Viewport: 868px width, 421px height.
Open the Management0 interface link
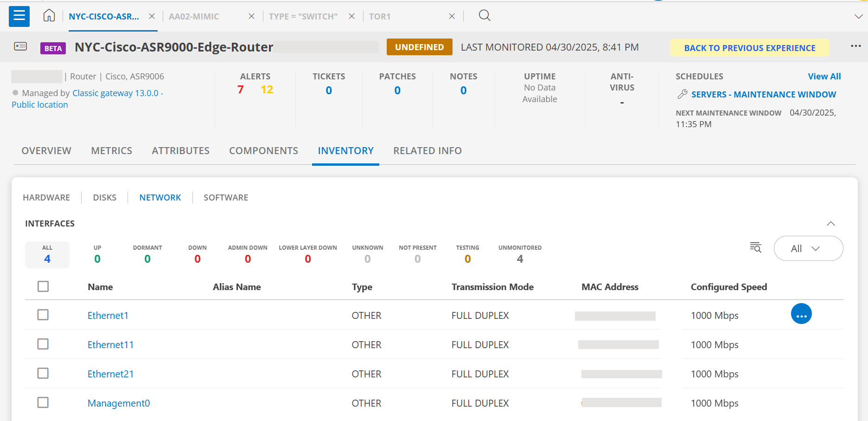[x=119, y=403]
